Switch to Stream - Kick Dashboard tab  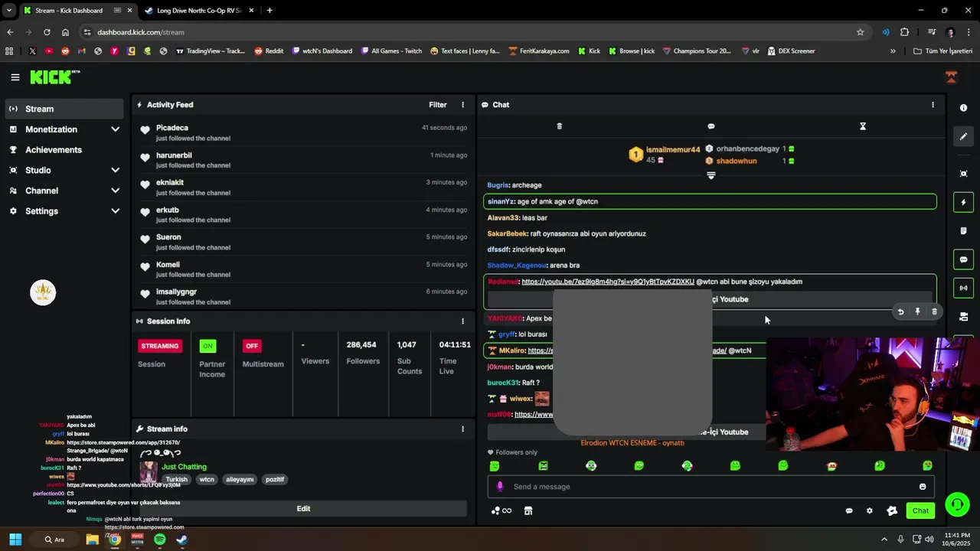tap(77, 11)
